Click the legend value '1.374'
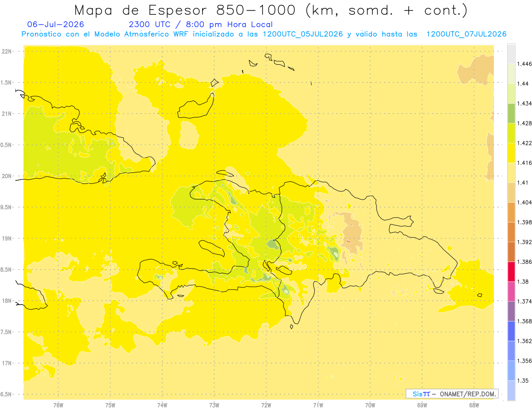532x411 pixels. point(524,301)
